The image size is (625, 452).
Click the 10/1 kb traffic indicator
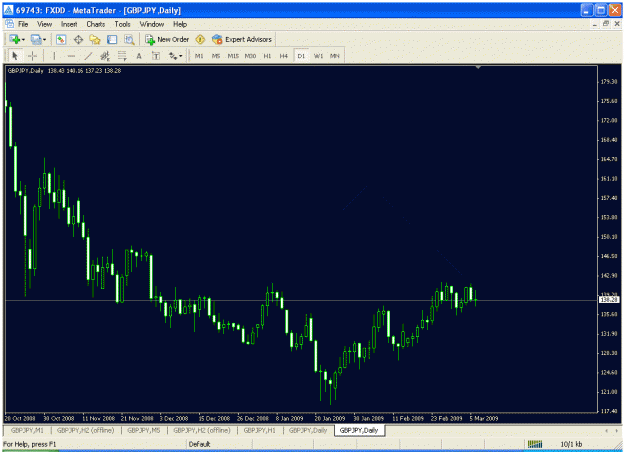click(x=571, y=444)
